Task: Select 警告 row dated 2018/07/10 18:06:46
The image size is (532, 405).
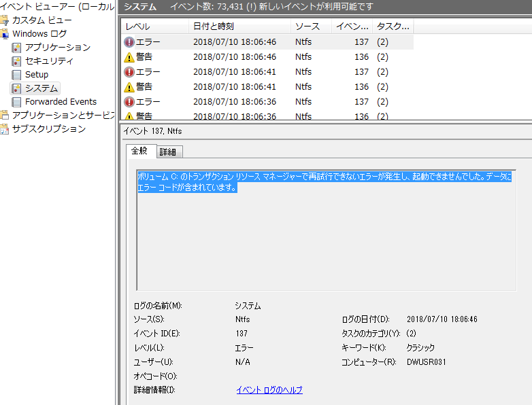Action: (267, 57)
